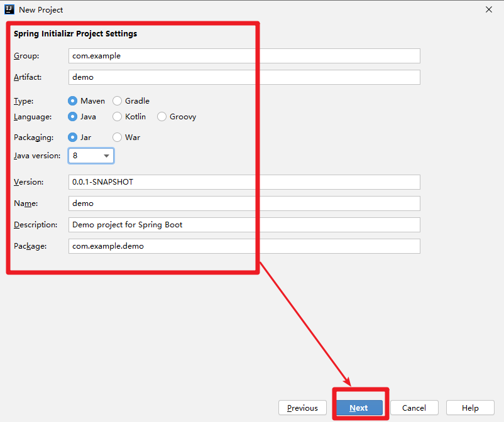Click into the Name input field

coord(244,203)
